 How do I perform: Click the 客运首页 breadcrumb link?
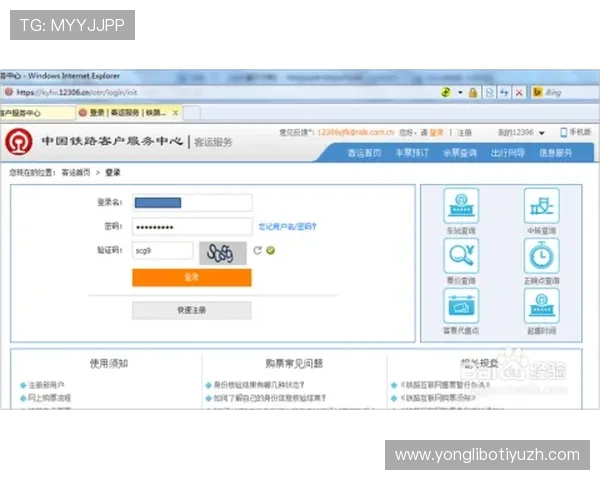(76, 172)
